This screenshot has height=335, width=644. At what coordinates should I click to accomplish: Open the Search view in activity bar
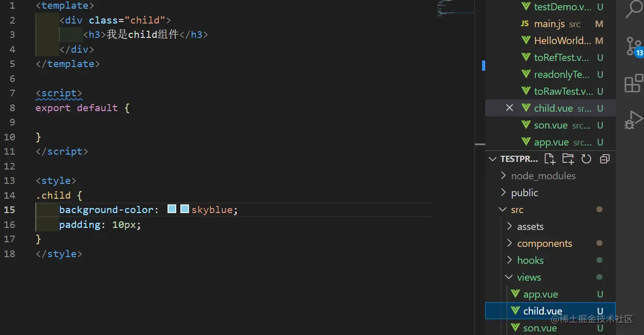634,10
